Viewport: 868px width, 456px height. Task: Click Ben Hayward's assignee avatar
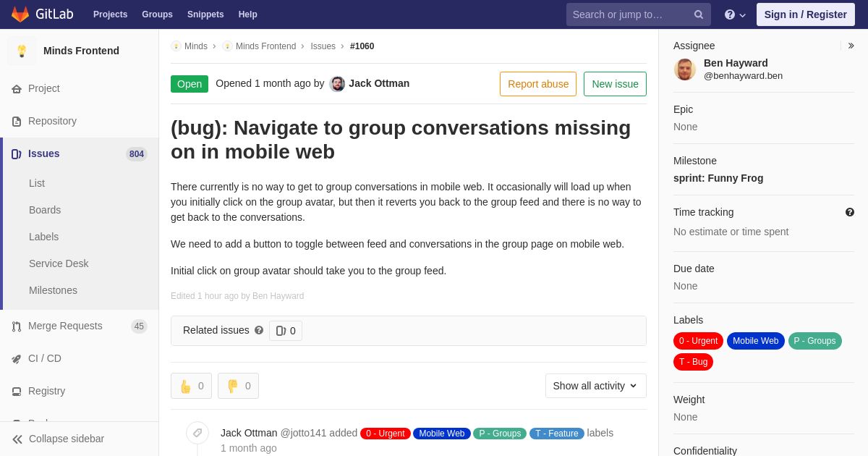click(685, 69)
